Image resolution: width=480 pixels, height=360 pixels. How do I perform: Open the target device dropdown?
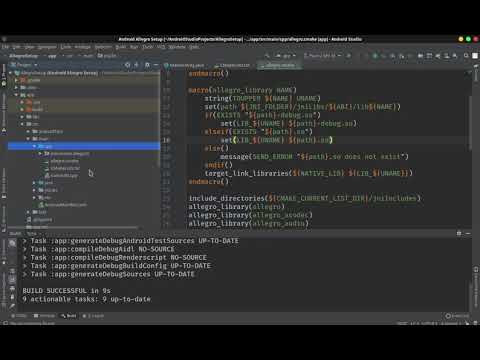pos(323,56)
